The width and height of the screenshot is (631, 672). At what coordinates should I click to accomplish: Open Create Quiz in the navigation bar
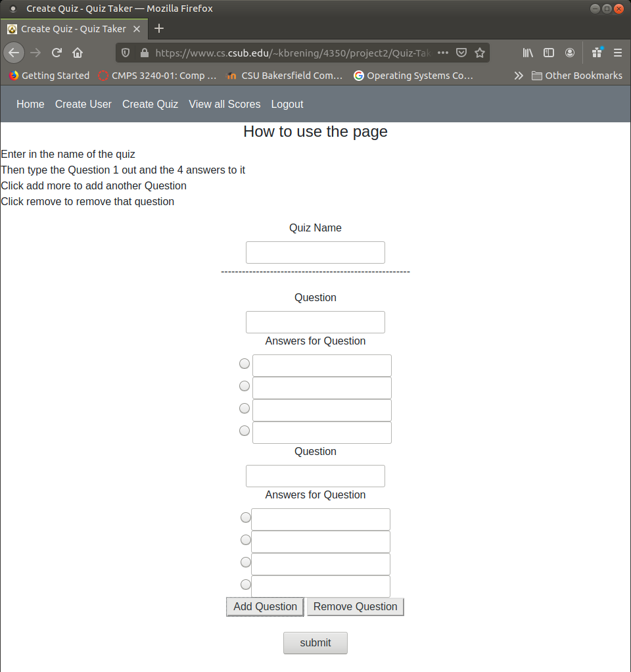pyautogui.click(x=150, y=104)
